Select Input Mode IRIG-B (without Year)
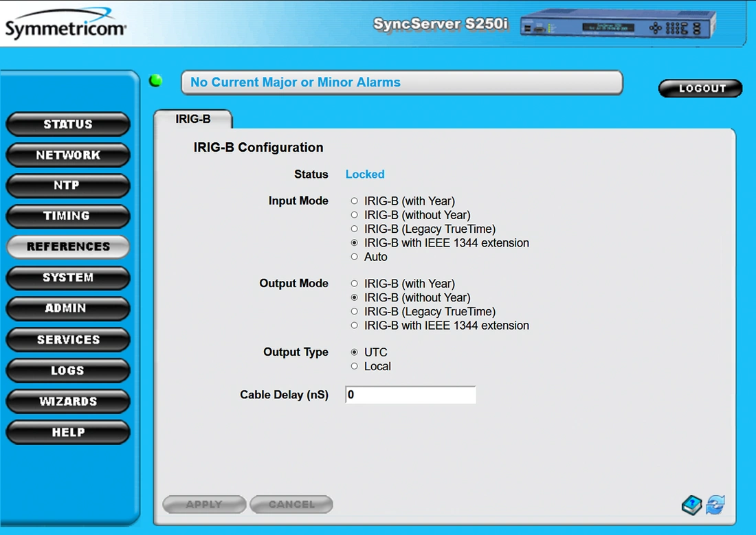Screen dimensions: 756x535 pos(355,215)
